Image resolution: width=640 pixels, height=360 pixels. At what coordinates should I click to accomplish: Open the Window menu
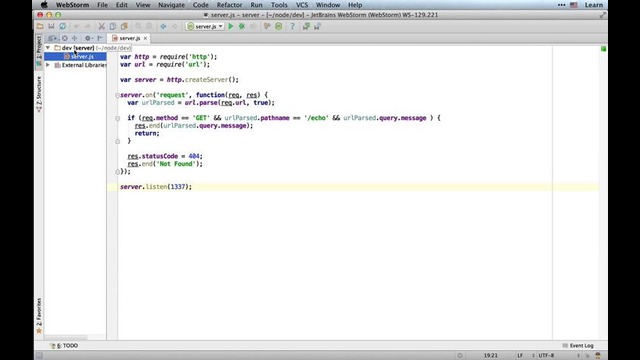click(328, 5)
